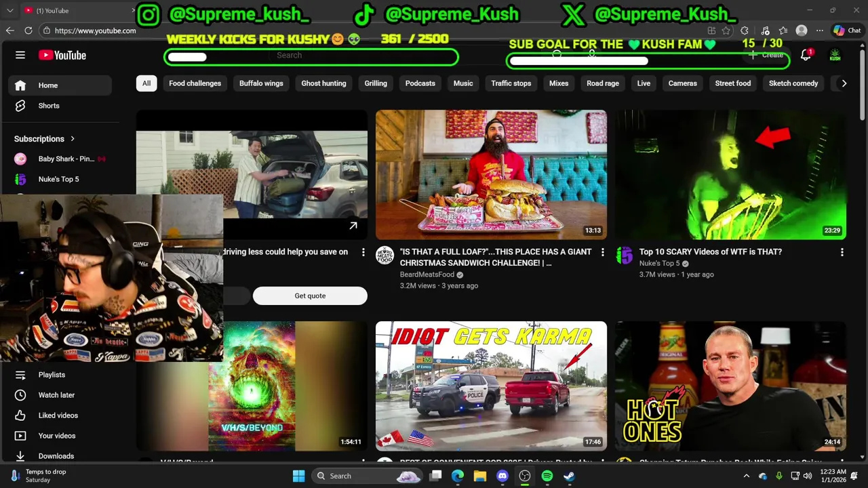Open the YouTube hamburger guide menu
868x488 pixels.
[x=20, y=55]
